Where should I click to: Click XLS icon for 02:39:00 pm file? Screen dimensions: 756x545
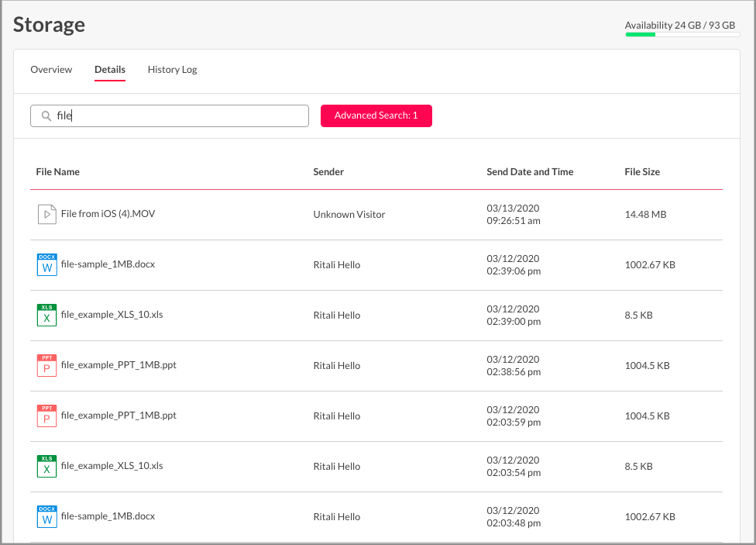click(x=46, y=316)
